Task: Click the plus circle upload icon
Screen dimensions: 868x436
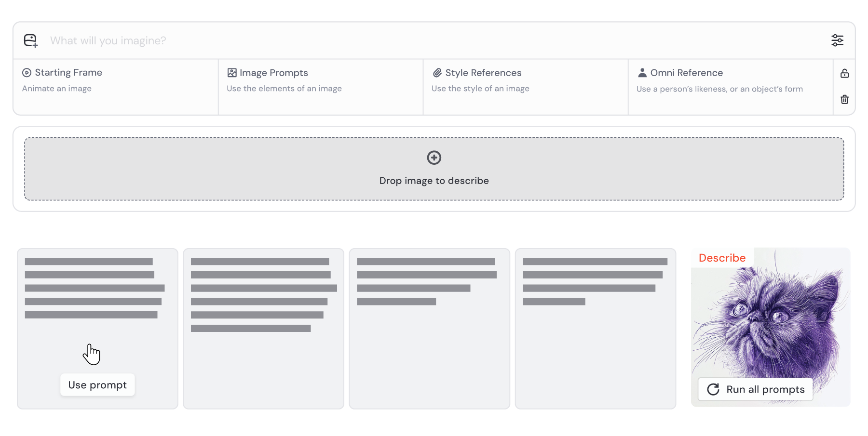Action: point(434,158)
